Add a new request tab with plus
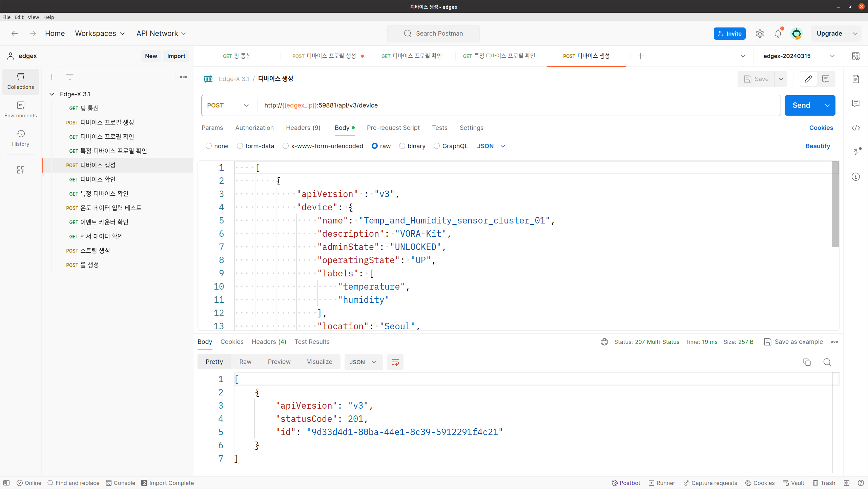This screenshot has width=868, height=489. click(x=640, y=56)
